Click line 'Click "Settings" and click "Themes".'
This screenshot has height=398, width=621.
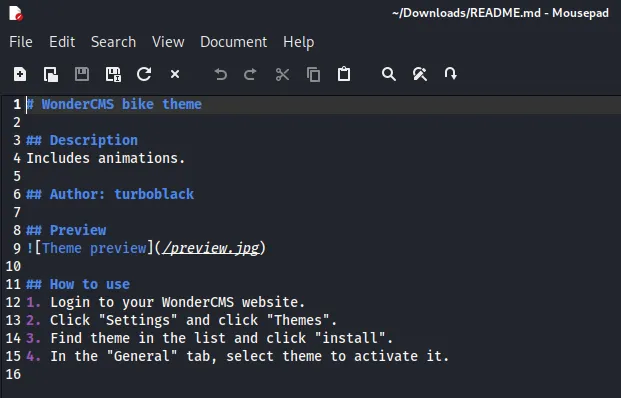coord(193,320)
